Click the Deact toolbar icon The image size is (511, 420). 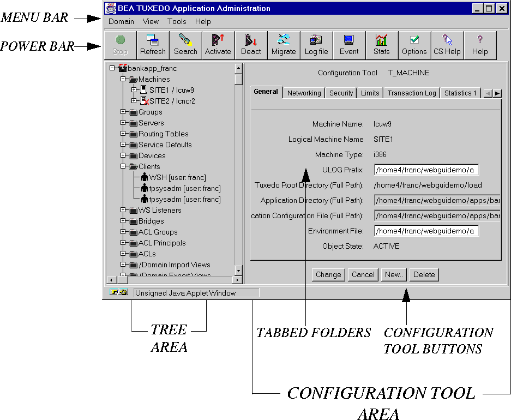click(251, 45)
